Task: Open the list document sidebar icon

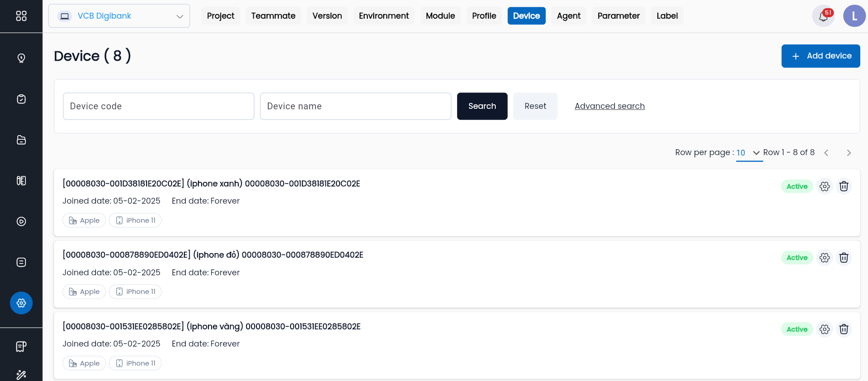Action: tap(21, 262)
